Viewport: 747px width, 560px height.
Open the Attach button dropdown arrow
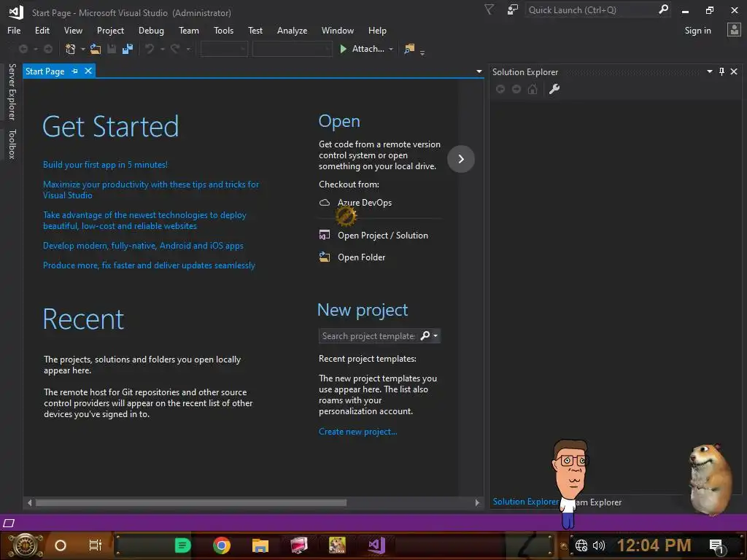click(x=391, y=49)
